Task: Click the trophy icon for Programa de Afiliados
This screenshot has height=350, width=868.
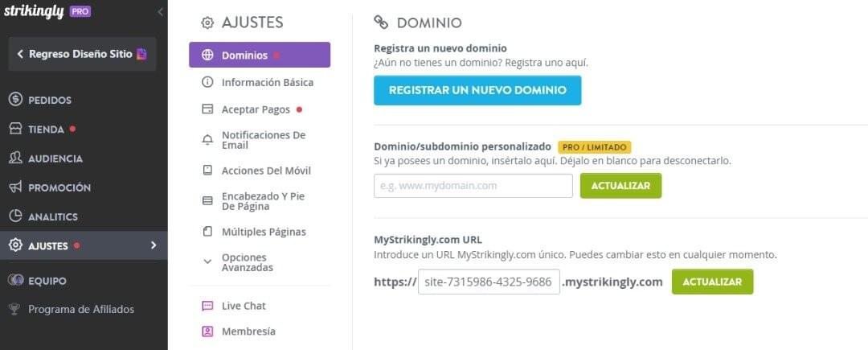Action: (15, 310)
